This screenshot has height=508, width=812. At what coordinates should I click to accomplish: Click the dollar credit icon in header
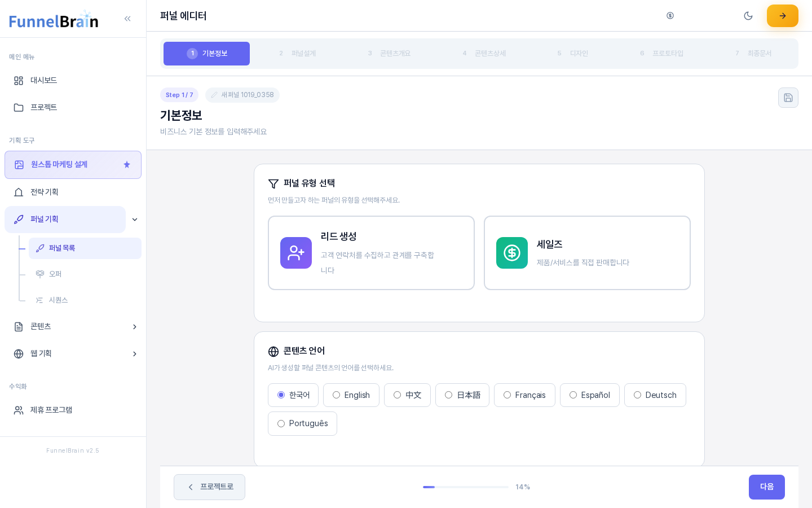click(670, 16)
